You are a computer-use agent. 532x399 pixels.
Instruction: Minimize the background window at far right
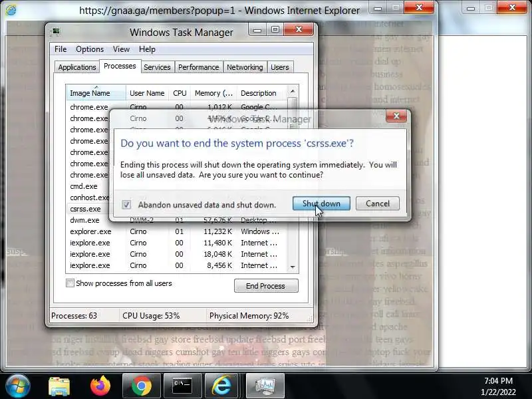click(471, 8)
